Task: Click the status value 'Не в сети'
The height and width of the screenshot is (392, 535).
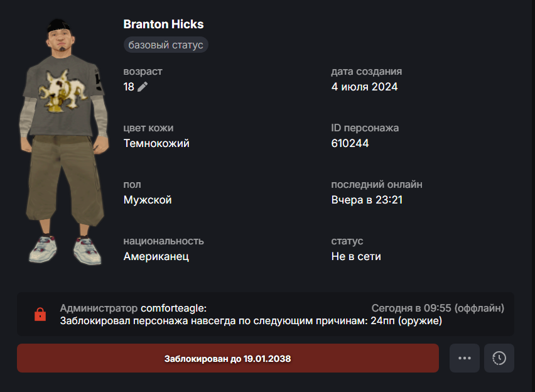Action: point(356,256)
